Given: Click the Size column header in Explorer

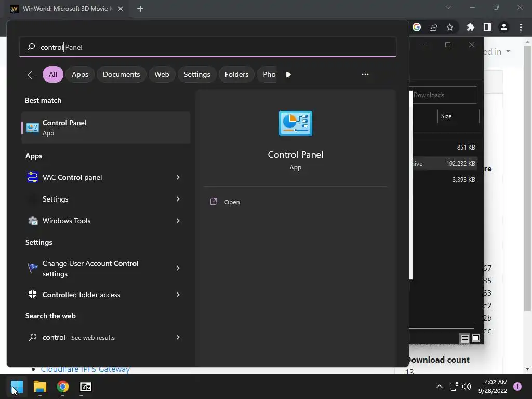Looking at the screenshot, I should click(x=458, y=116).
